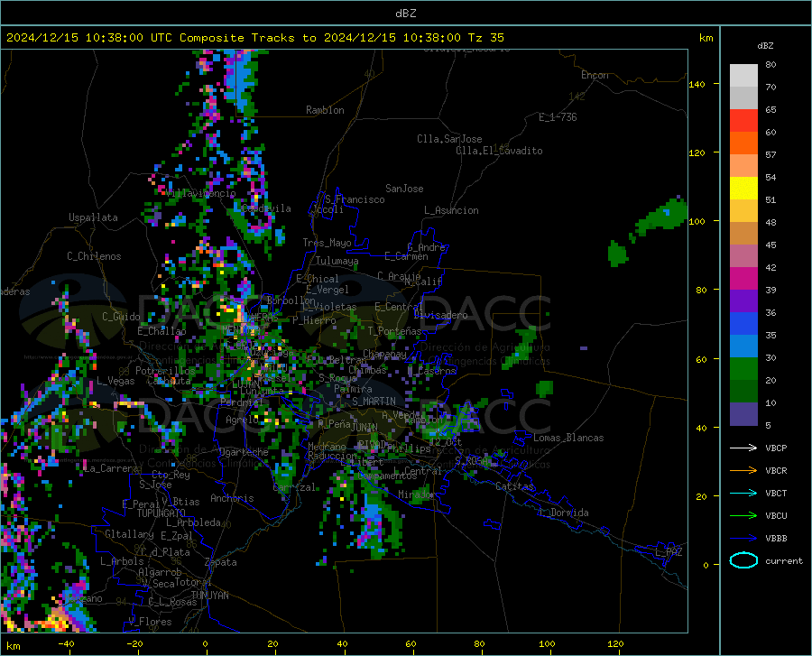812x656 pixels.
Task: Select the slate violet swatch above 5 dBZ
Action: (743, 414)
